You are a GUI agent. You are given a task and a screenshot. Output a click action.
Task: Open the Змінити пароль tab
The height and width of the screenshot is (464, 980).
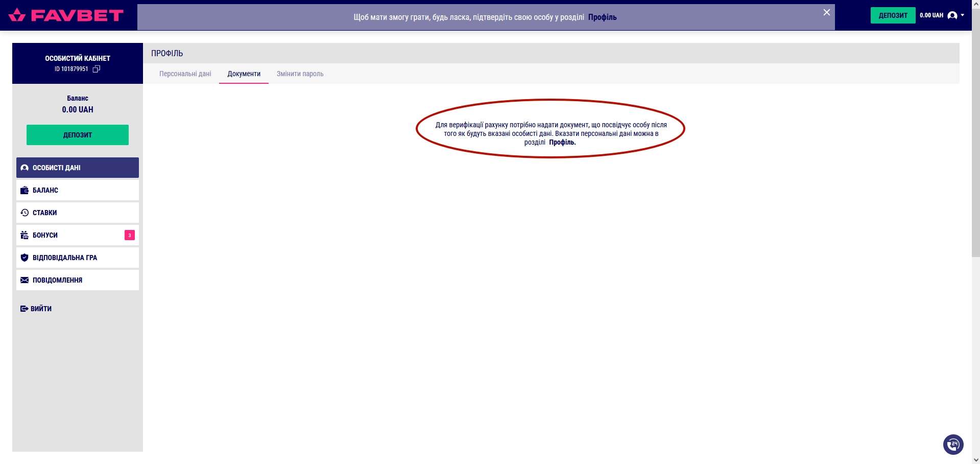(x=300, y=74)
